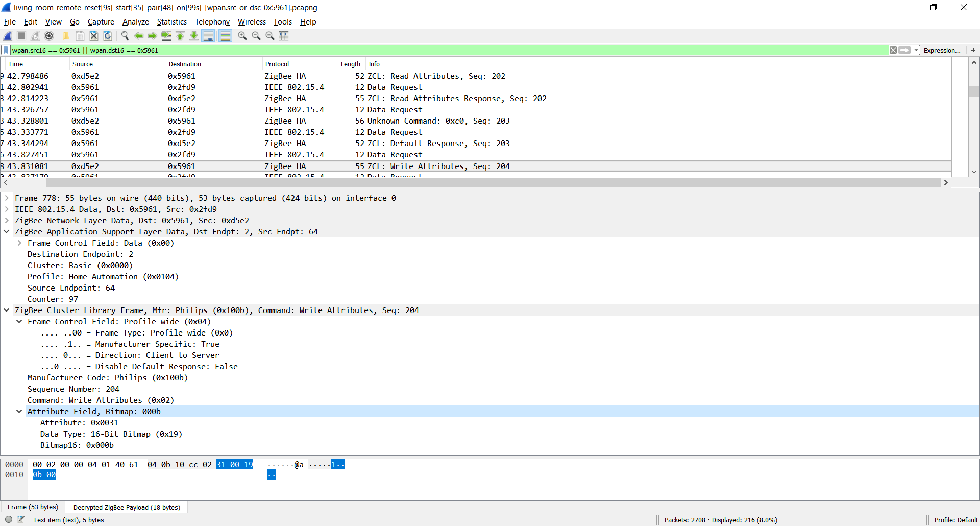Go back in packet history
This screenshot has height=526, width=980.
click(x=138, y=36)
